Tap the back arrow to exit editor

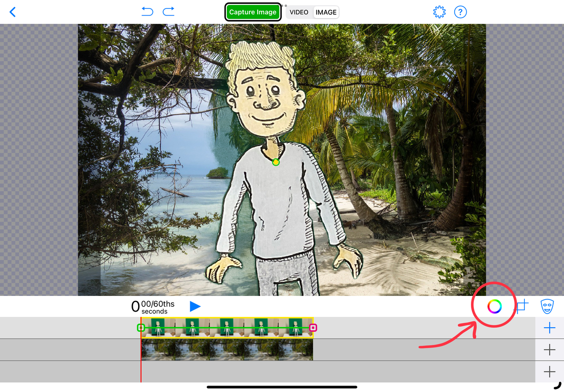(13, 12)
